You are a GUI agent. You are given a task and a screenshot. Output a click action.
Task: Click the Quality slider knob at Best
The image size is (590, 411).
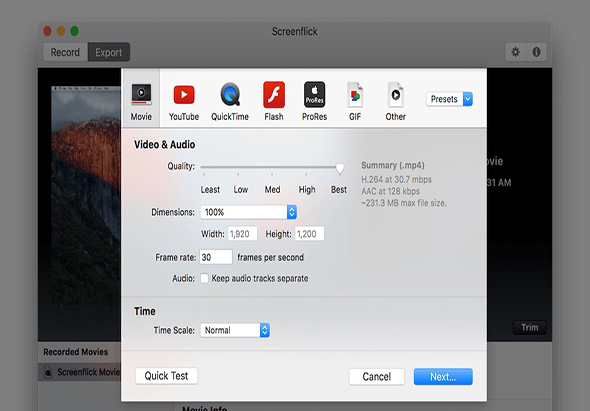pyautogui.click(x=340, y=168)
